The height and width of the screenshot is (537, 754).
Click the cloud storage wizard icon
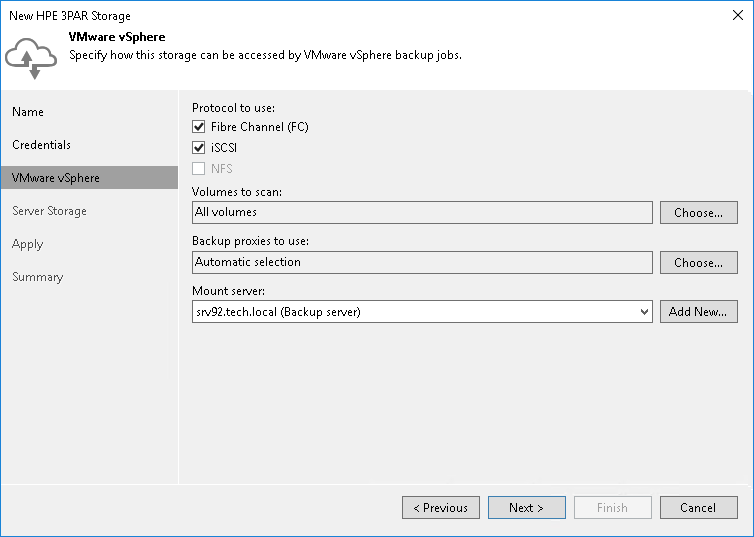(31, 58)
